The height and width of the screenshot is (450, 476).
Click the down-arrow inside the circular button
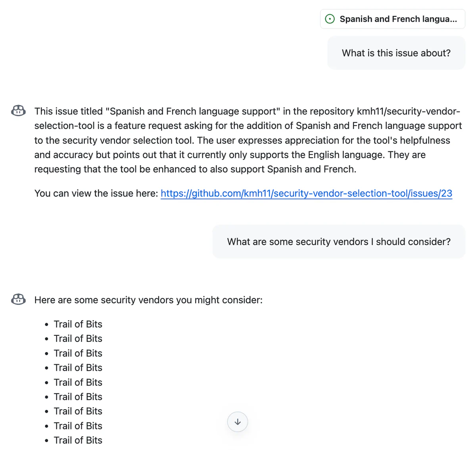pyautogui.click(x=237, y=422)
